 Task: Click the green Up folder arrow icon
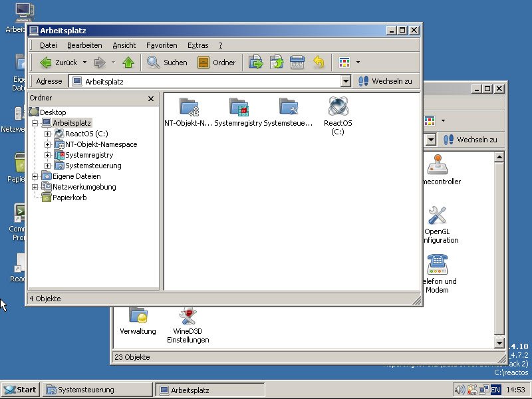(x=128, y=63)
